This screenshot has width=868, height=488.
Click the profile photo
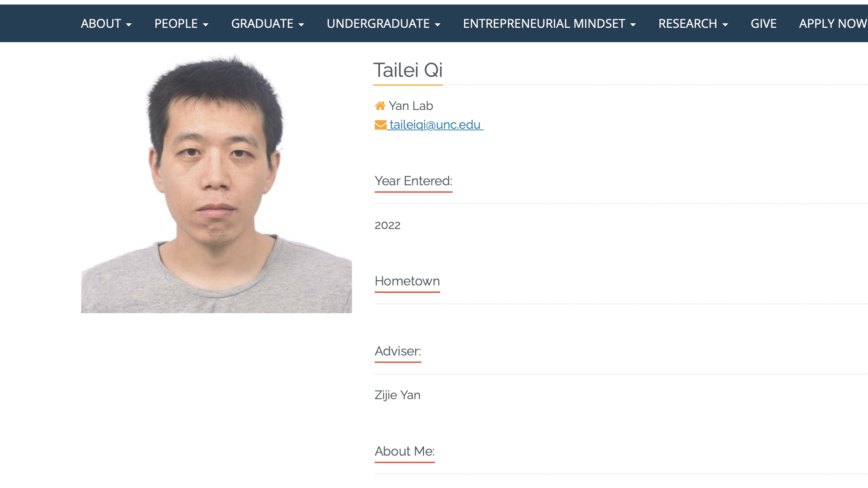216,184
